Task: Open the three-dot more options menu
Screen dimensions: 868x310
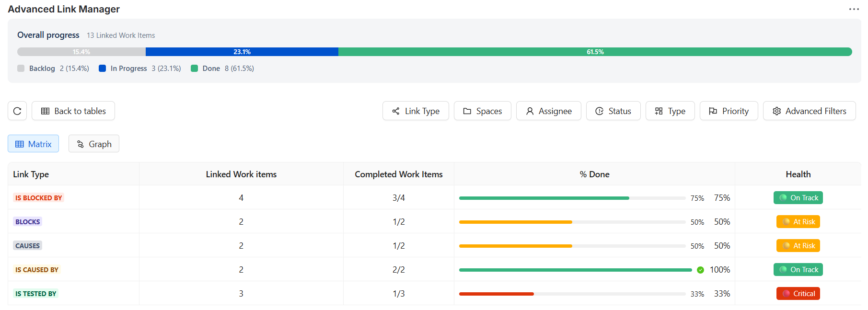Action: coord(854,9)
